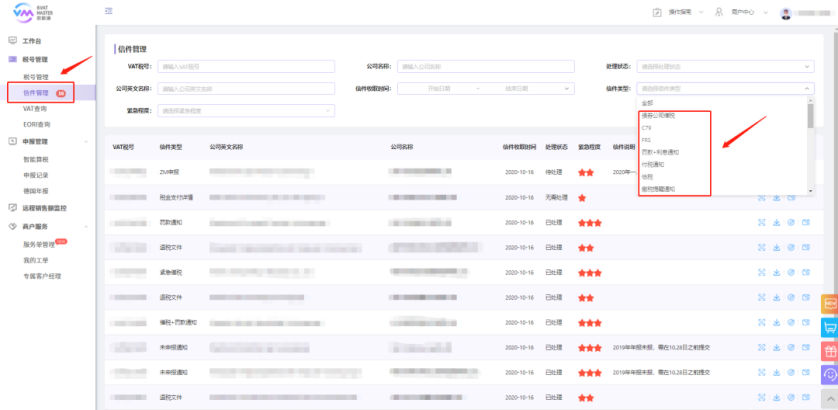Open the 紧急程度 dropdown
838x410 pixels.
click(245, 110)
